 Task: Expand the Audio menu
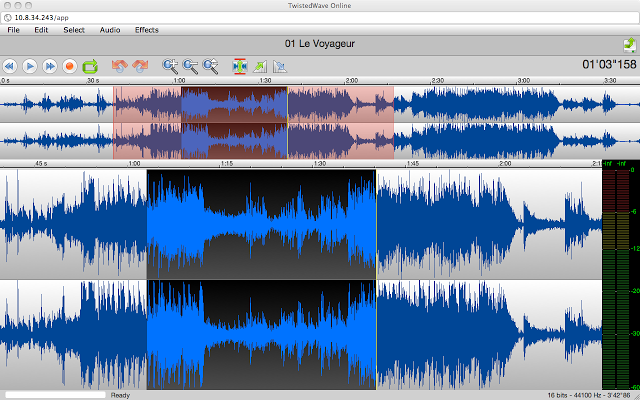tap(110, 30)
